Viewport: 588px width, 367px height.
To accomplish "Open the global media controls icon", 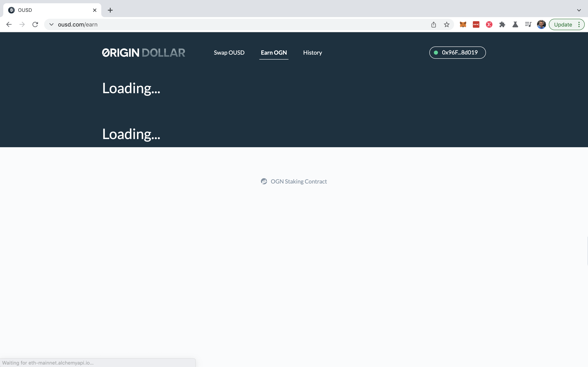I will click(x=528, y=24).
